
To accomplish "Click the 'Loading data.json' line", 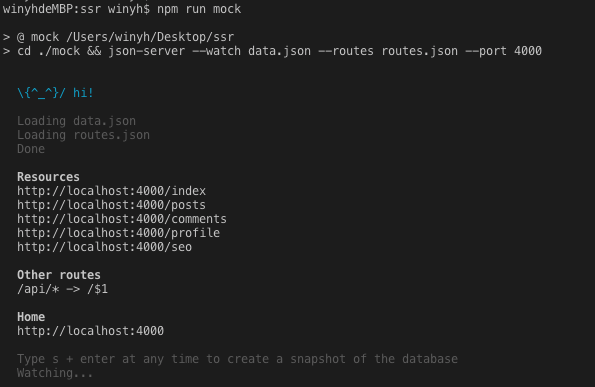I will tap(76, 121).
